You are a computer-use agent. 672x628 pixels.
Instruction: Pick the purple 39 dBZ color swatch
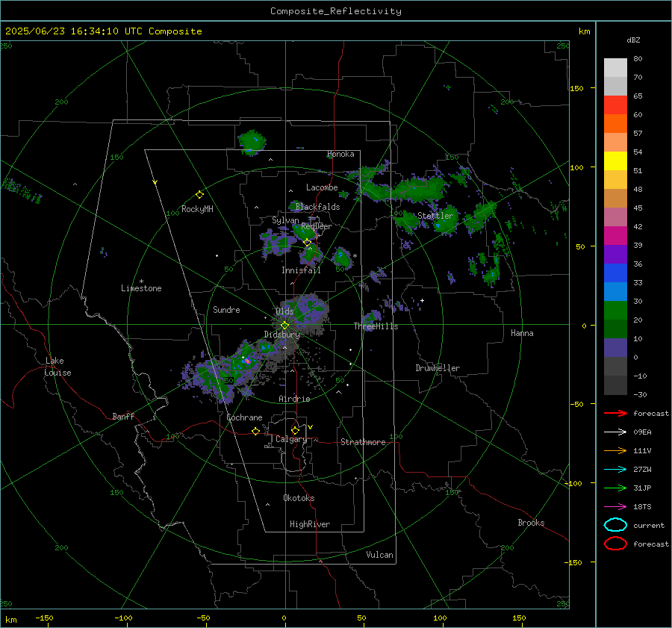pyautogui.click(x=615, y=254)
